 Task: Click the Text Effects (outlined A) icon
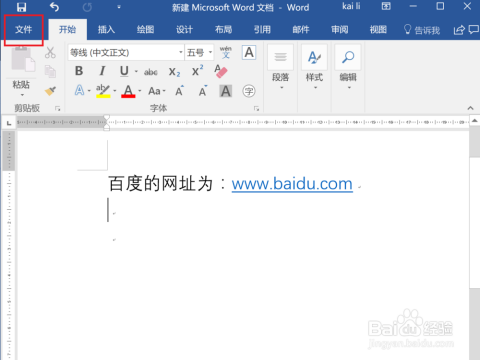coord(79,90)
